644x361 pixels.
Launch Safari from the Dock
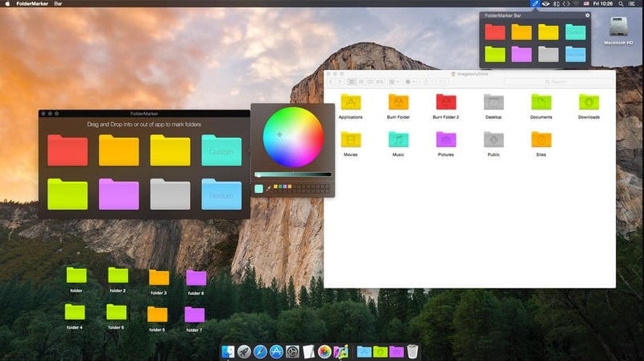(x=260, y=351)
